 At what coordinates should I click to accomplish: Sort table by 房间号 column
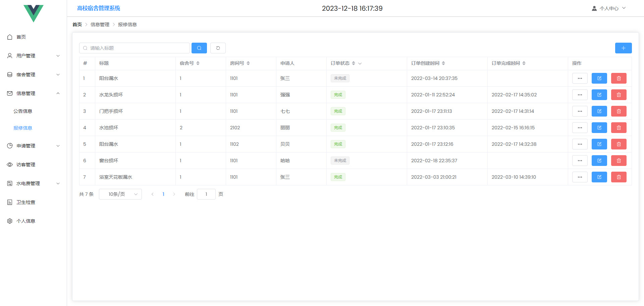pyautogui.click(x=248, y=63)
